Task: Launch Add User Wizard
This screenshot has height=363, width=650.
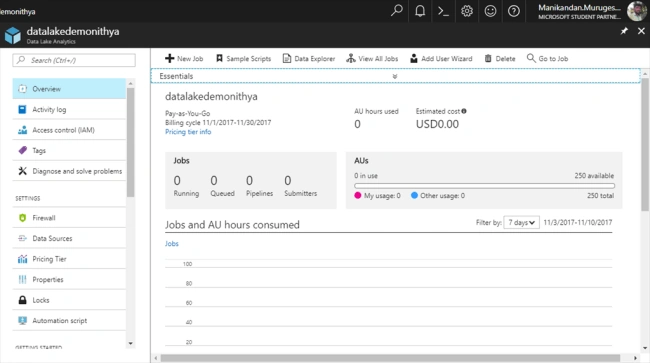Action: (x=441, y=58)
